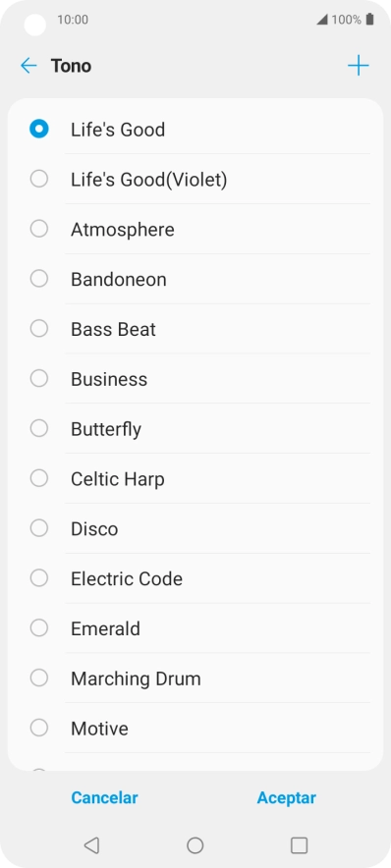This screenshot has width=391, height=868.
Task: Tap the battery icon in status bar
Action: (369, 20)
